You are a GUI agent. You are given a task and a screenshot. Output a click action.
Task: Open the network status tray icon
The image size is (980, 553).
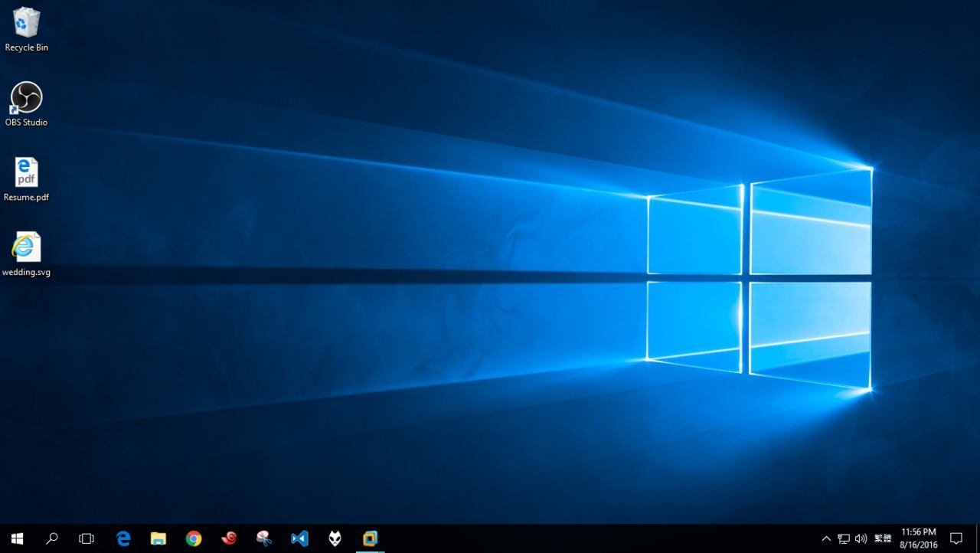pyautogui.click(x=844, y=538)
